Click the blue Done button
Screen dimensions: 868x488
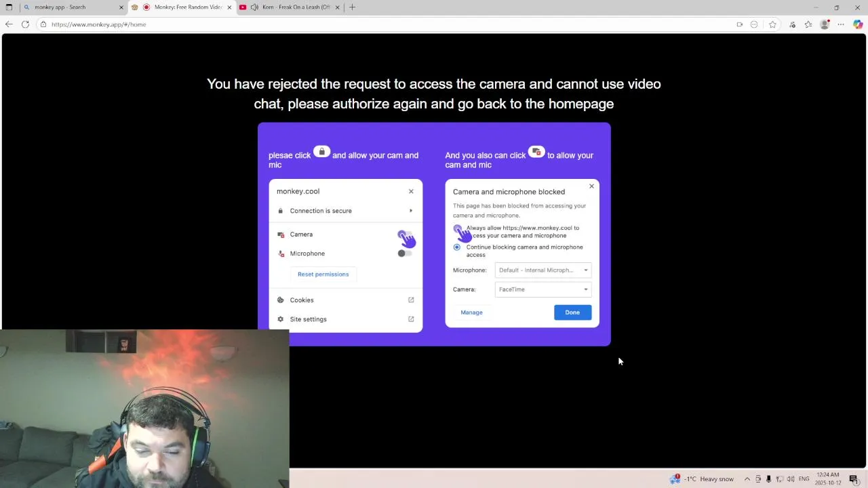(572, 312)
